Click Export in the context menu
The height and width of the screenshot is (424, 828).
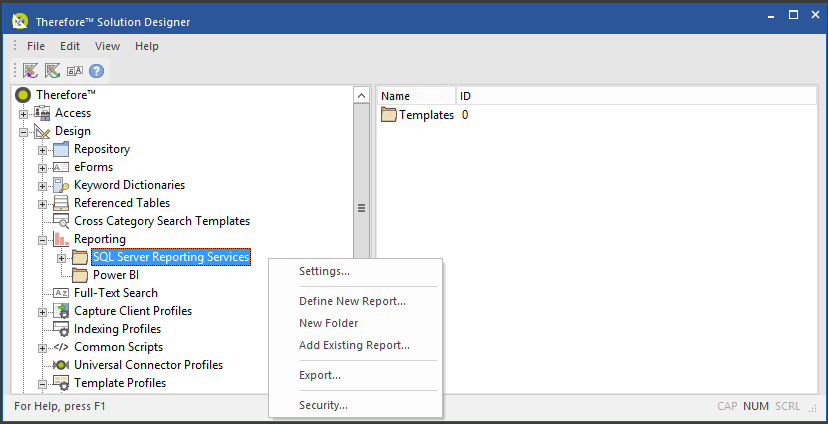(320, 375)
